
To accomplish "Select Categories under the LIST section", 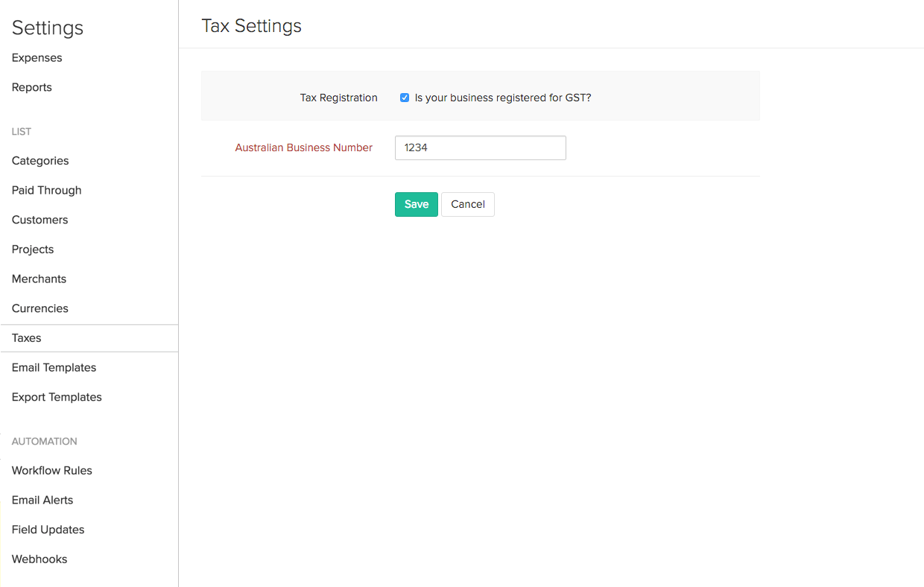I will coord(39,160).
